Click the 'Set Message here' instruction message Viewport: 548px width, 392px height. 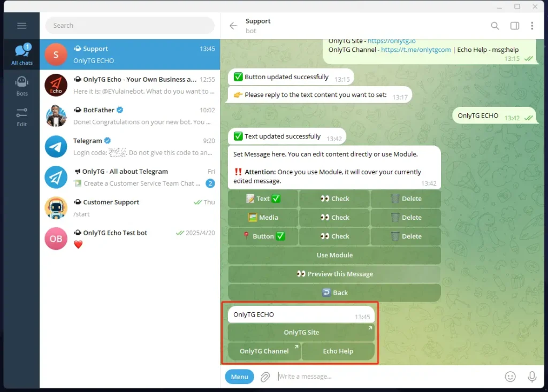point(334,168)
